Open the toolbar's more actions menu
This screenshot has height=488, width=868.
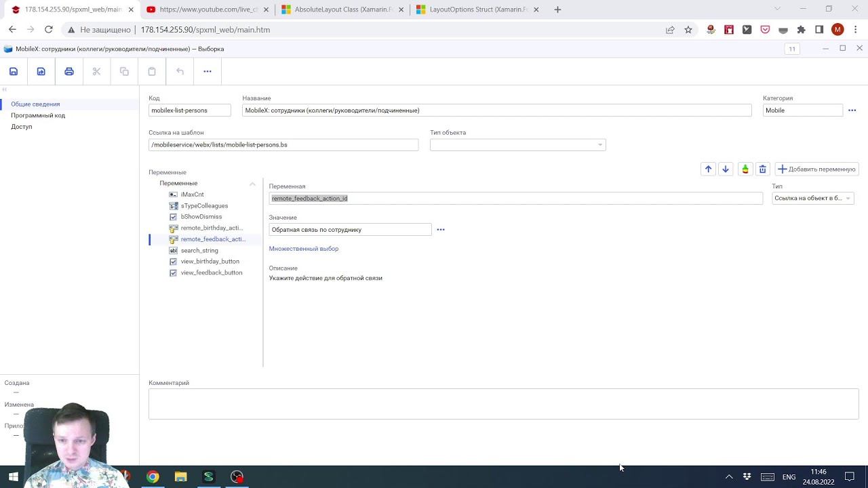(x=208, y=71)
